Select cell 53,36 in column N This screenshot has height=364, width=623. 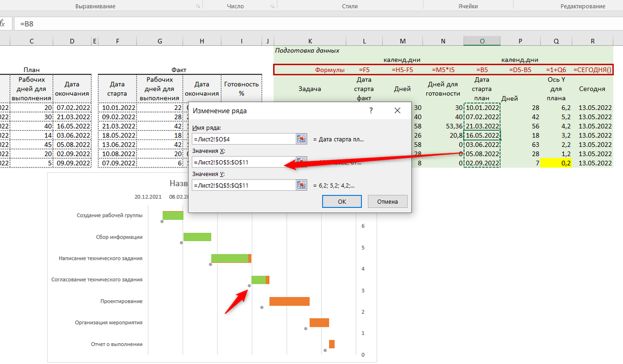click(443, 125)
